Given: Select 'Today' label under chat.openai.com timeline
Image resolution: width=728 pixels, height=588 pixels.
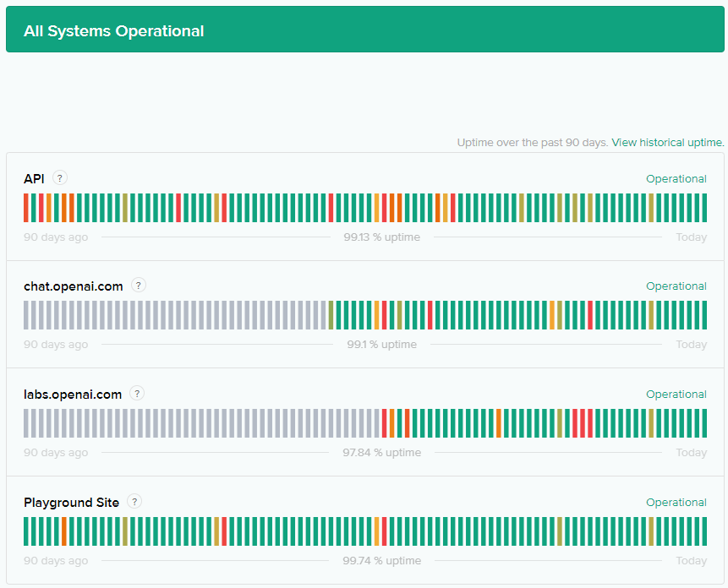Looking at the screenshot, I should (x=692, y=345).
